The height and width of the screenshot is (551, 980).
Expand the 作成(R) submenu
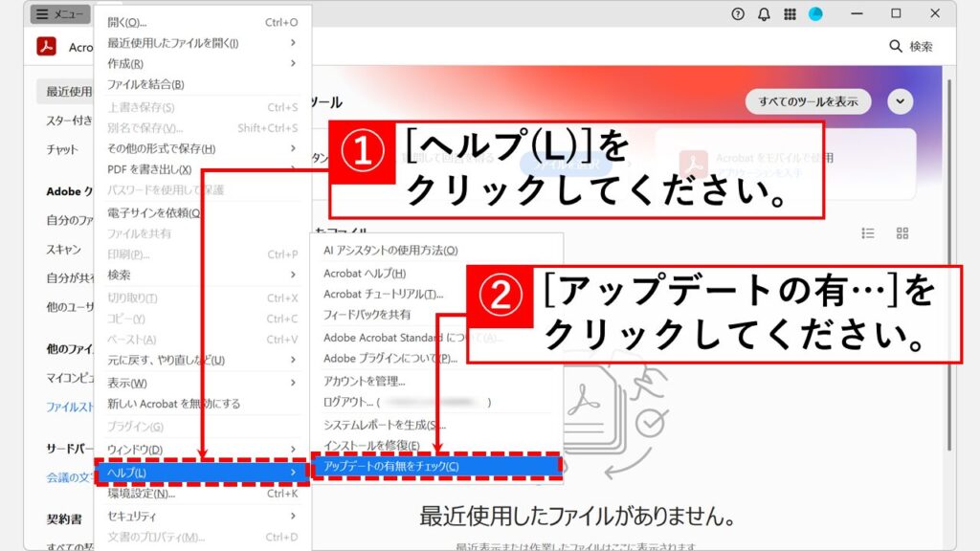click(x=202, y=63)
